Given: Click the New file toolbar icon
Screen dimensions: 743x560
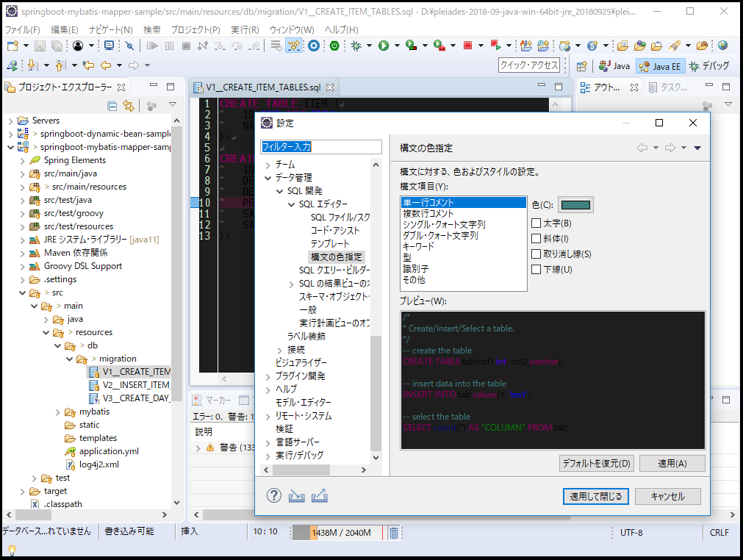Looking at the screenshot, I should (12, 46).
